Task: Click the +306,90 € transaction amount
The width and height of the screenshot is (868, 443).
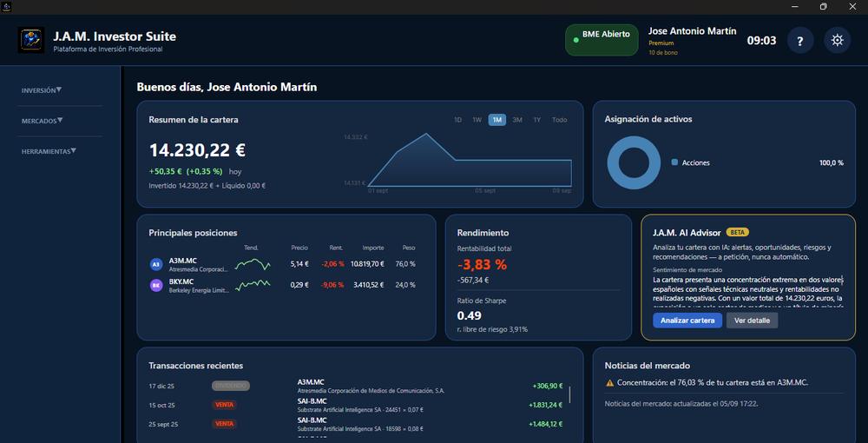Action: click(548, 386)
